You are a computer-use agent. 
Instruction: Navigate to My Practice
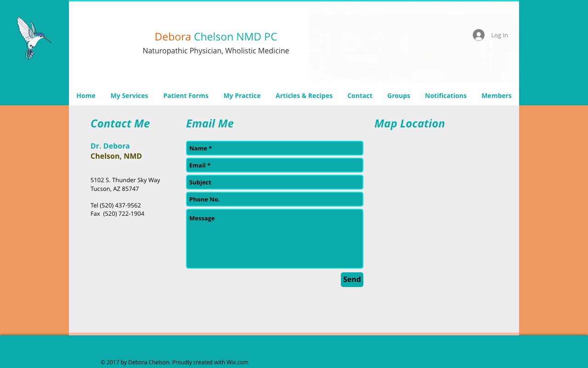click(242, 96)
